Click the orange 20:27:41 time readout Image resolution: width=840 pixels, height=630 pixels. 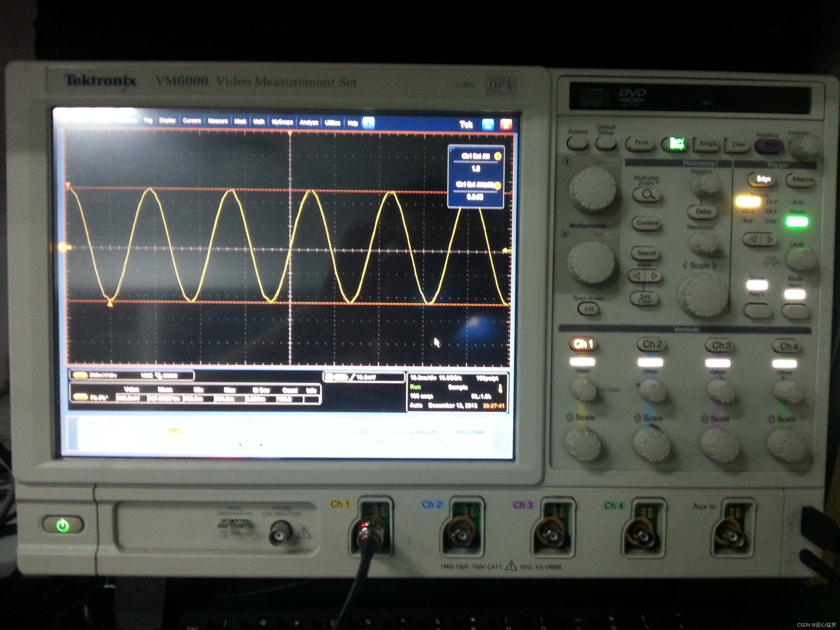coord(494,406)
